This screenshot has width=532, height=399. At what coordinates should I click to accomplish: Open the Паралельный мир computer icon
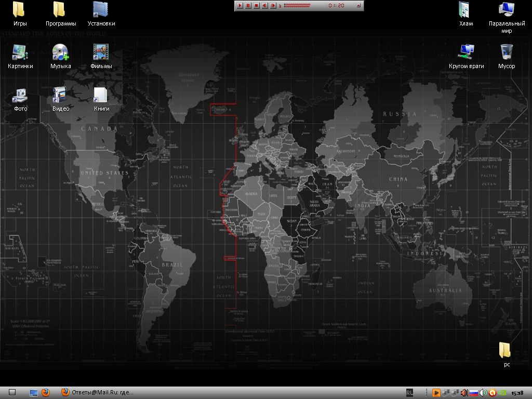tap(507, 9)
